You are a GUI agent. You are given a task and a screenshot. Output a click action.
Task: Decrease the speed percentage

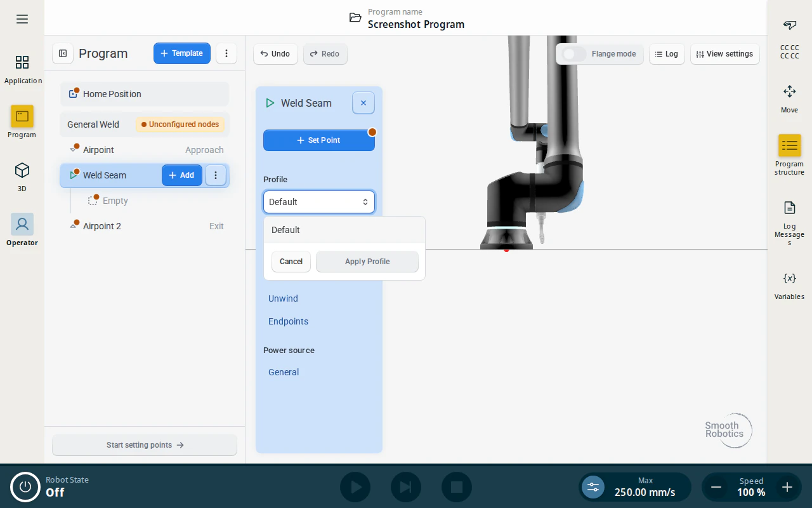pos(716,487)
